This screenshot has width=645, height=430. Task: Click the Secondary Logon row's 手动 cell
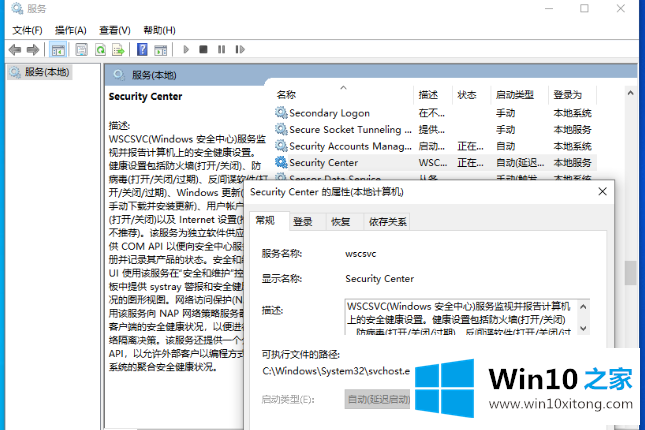tap(506, 113)
